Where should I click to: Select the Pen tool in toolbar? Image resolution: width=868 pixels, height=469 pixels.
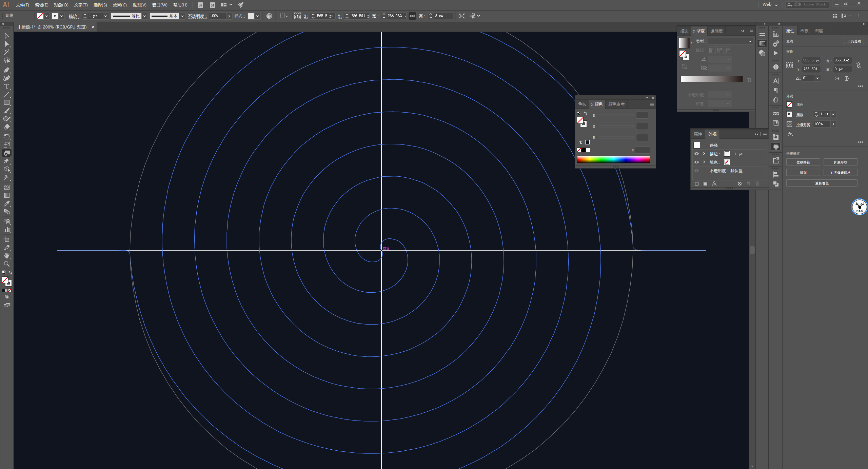[x=6, y=70]
